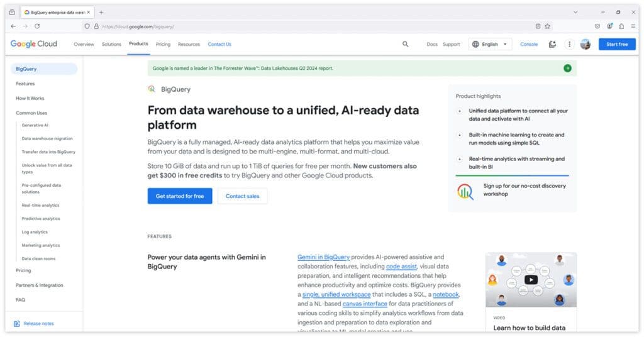Open the Solutions nav menu
The height and width of the screenshot is (337, 644).
pos(111,44)
